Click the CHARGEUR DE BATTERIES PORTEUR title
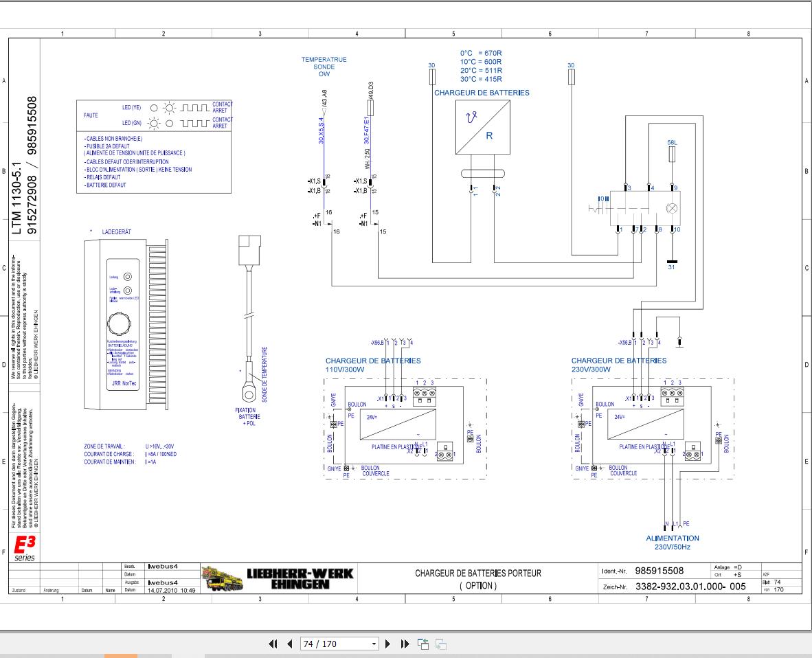This screenshot has width=812, height=658. [477, 573]
